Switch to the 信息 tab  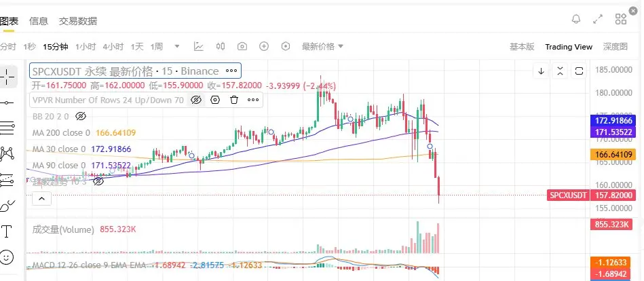pos(39,21)
